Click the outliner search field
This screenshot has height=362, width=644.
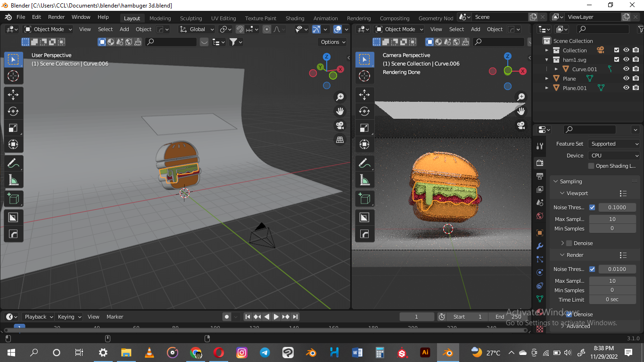[596, 29]
